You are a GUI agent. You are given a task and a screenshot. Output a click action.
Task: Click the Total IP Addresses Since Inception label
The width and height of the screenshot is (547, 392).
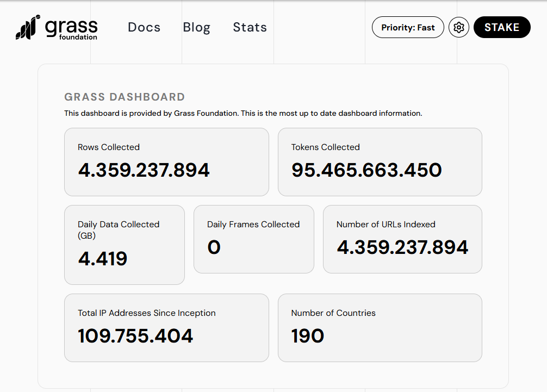(146, 313)
